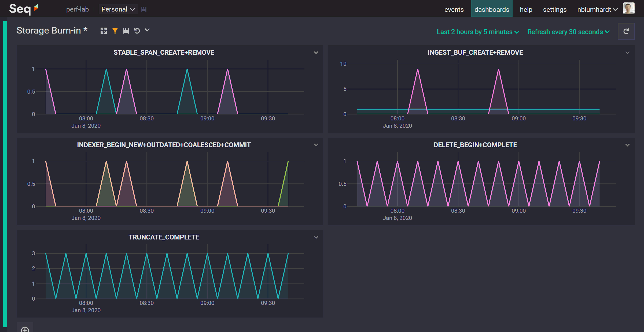Save the Storage Burn-in dashboard

pos(126,31)
